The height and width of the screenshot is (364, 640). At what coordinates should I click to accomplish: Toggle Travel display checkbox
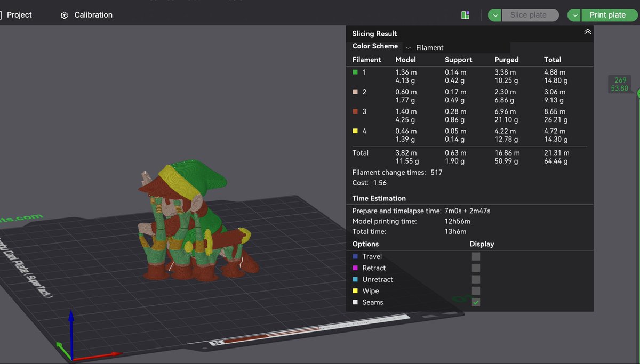coord(476,256)
